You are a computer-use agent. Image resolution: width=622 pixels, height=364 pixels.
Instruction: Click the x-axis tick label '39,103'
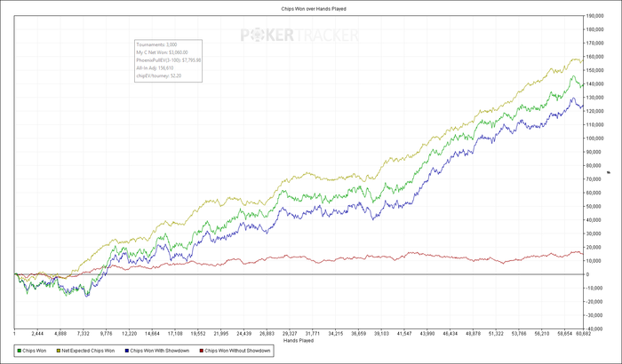(381, 334)
